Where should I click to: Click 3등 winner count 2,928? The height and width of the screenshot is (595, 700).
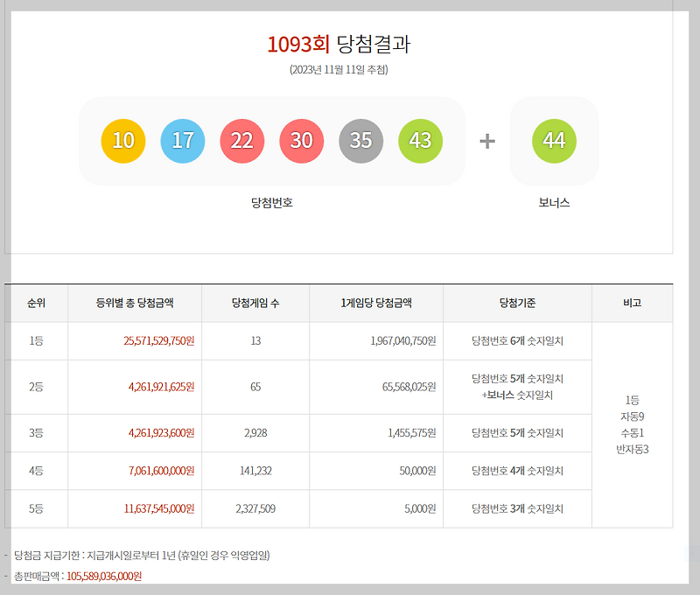tap(255, 433)
